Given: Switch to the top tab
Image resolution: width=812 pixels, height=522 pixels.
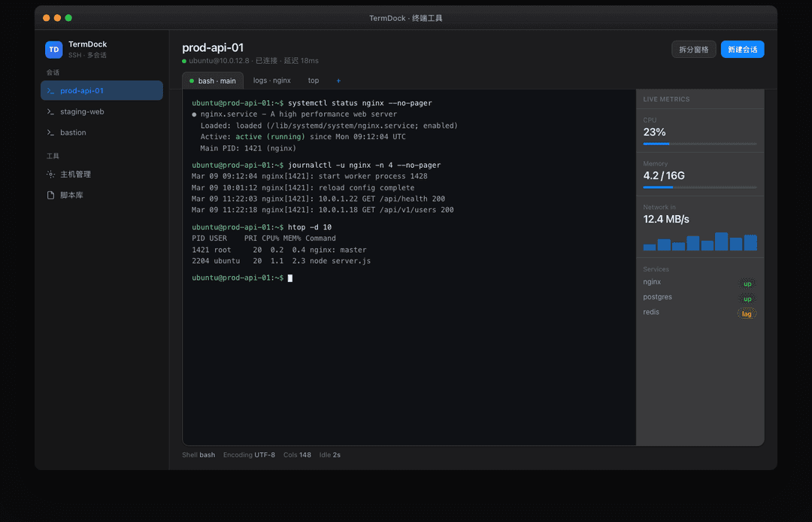Looking at the screenshot, I should point(314,80).
